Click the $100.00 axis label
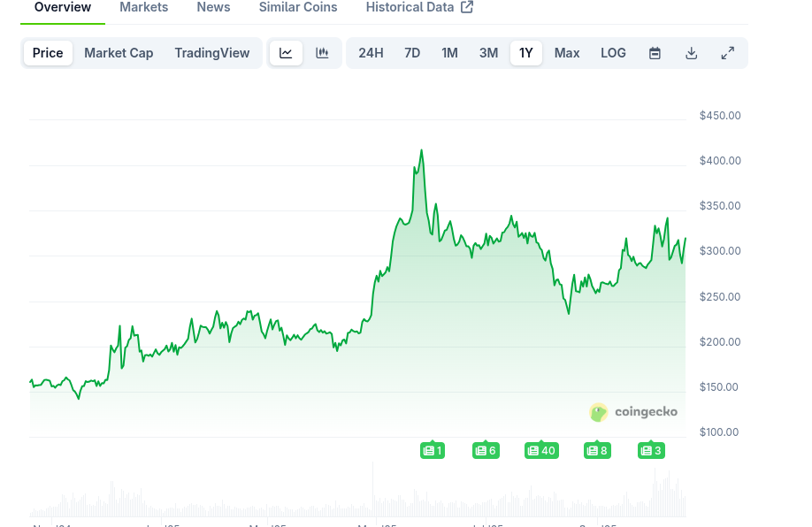This screenshot has height=527, width=812. click(719, 432)
